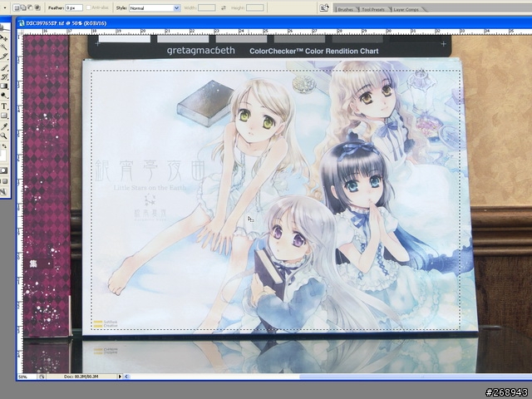Click the horizontal scrollbar thumb
Viewport: 532px width, 399px height.
(x=416, y=377)
